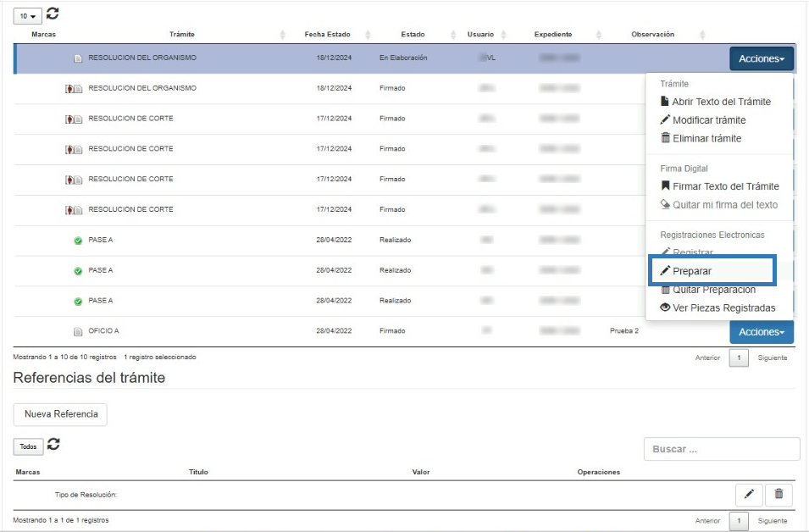Collapse the Acciones dropdown on the selected row

761,58
